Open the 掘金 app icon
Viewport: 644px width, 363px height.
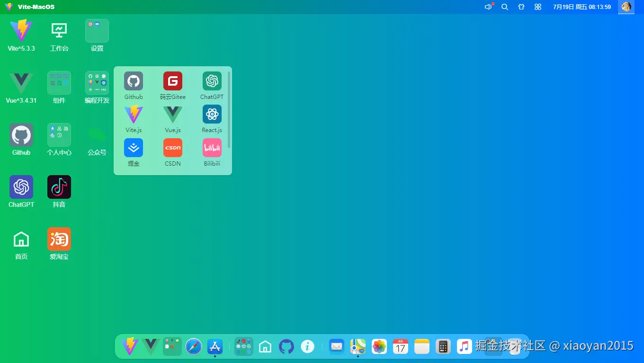point(134,148)
